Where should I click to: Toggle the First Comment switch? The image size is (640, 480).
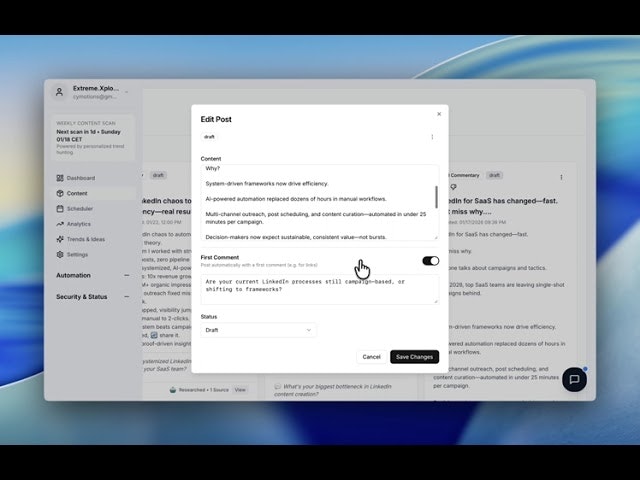pos(431,261)
